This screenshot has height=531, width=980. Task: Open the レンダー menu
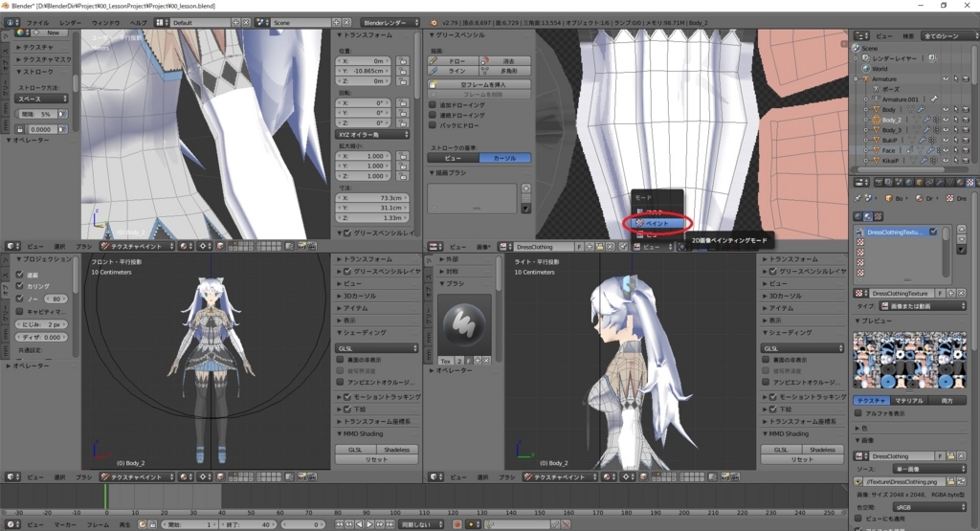click(x=70, y=23)
